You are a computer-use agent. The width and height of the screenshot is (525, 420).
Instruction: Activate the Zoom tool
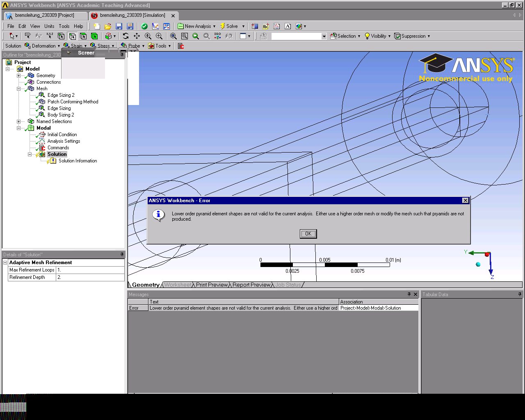[x=148, y=36]
